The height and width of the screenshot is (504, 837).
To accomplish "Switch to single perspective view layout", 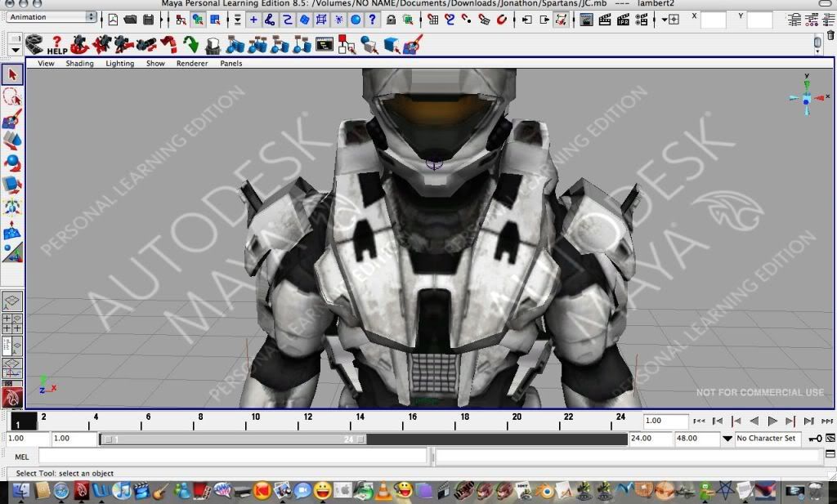I will (11, 301).
